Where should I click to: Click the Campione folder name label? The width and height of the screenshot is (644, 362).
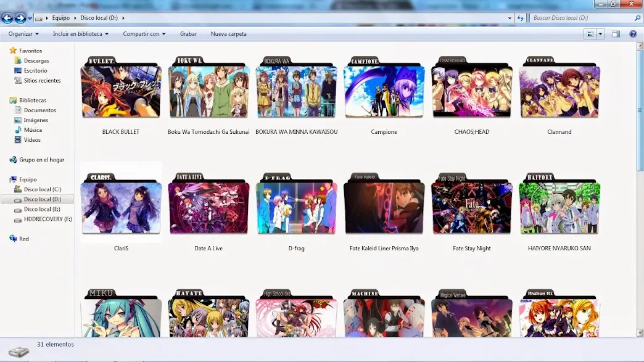384,132
